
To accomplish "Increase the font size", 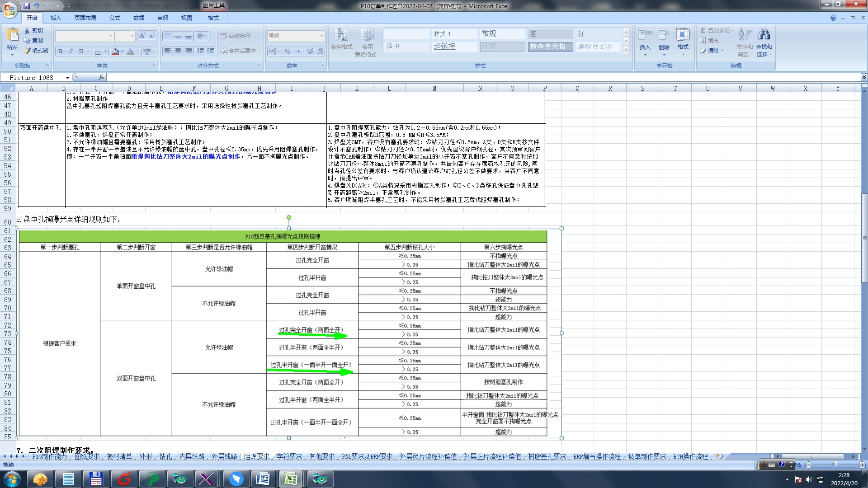I will click(x=142, y=36).
